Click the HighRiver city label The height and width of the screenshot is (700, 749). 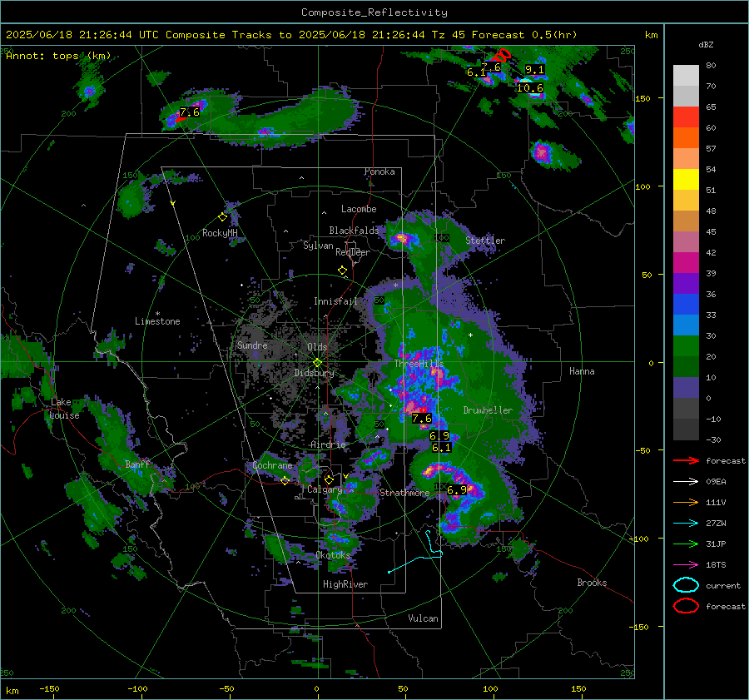(345, 584)
